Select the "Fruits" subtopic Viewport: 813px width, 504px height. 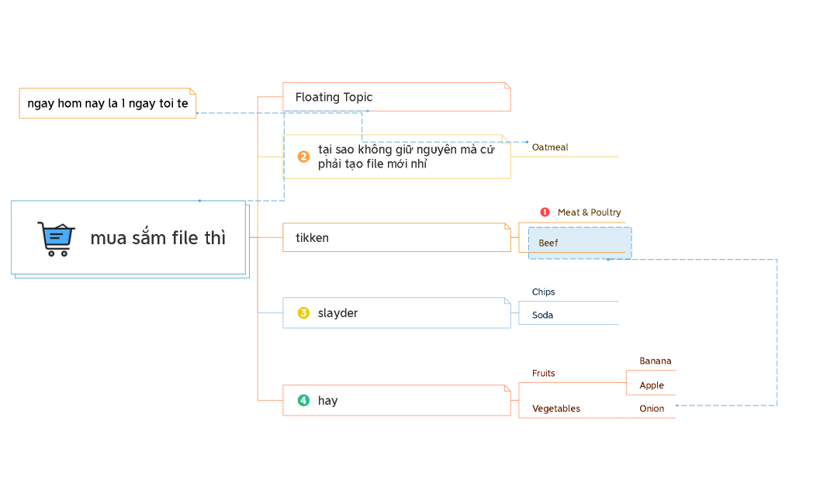(x=544, y=374)
